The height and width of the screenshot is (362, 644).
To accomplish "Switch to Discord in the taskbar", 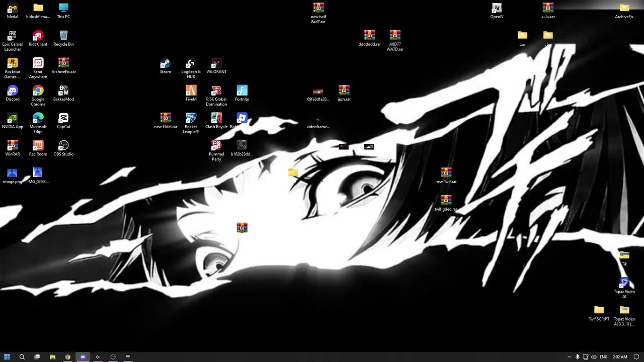I will click(83, 357).
